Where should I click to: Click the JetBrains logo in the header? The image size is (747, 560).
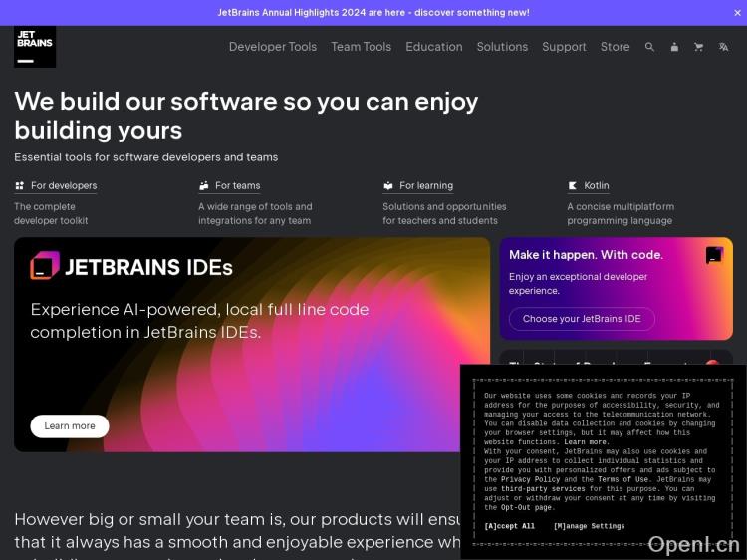tap(35, 47)
